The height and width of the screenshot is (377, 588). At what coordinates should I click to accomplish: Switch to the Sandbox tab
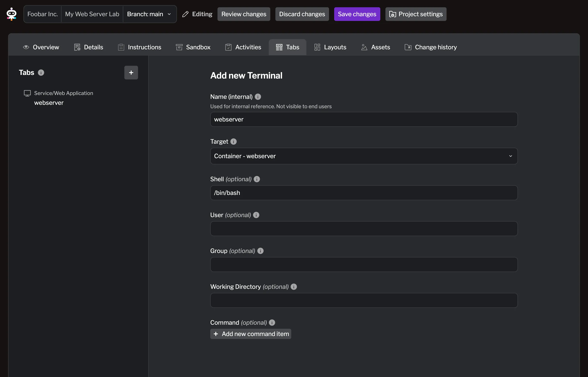tap(193, 47)
